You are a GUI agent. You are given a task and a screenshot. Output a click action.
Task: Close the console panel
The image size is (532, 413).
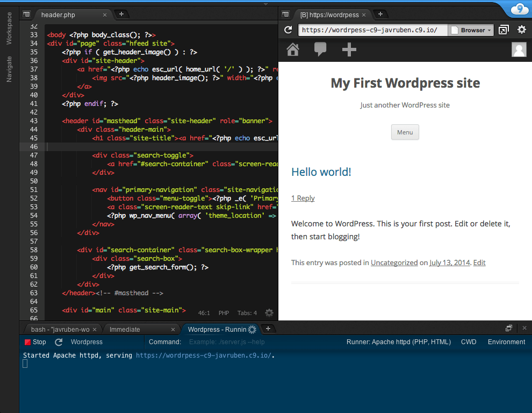click(524, 328)
